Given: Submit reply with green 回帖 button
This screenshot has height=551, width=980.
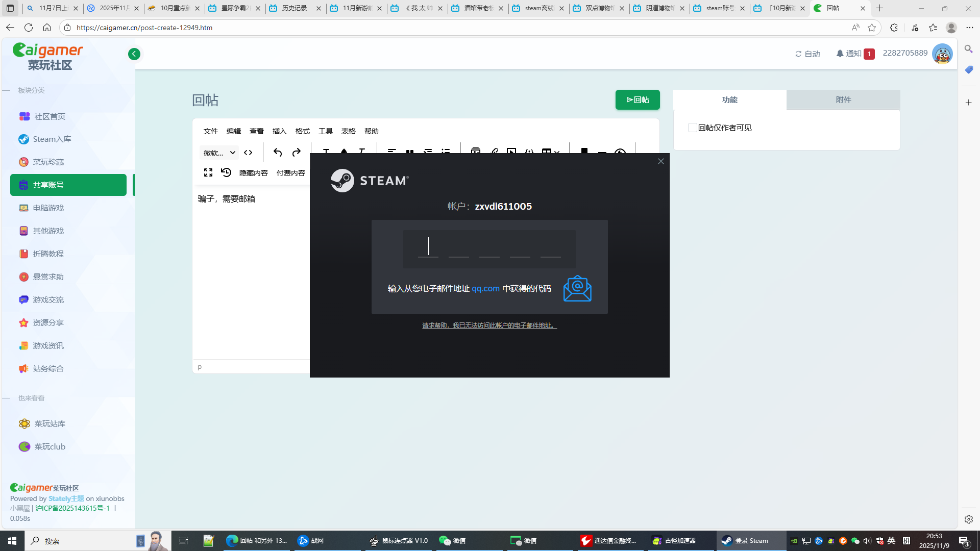Looking at the screenshot, I should point(638,99).
